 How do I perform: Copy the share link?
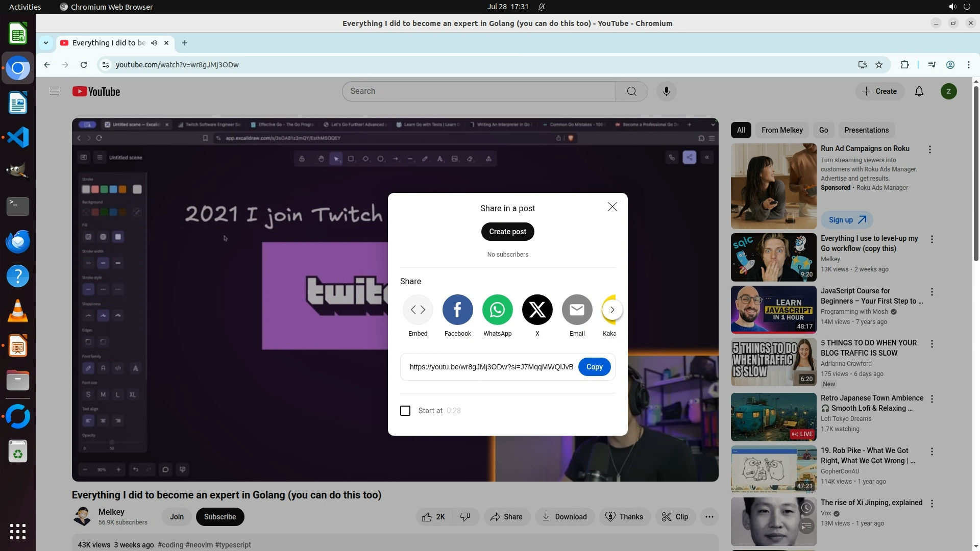(594, 367)
